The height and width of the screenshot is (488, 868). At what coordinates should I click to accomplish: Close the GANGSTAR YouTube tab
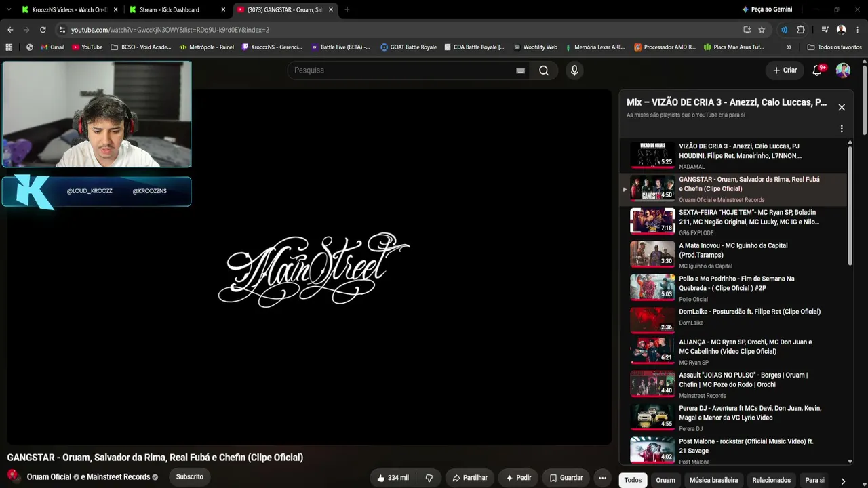pos(331,9)
